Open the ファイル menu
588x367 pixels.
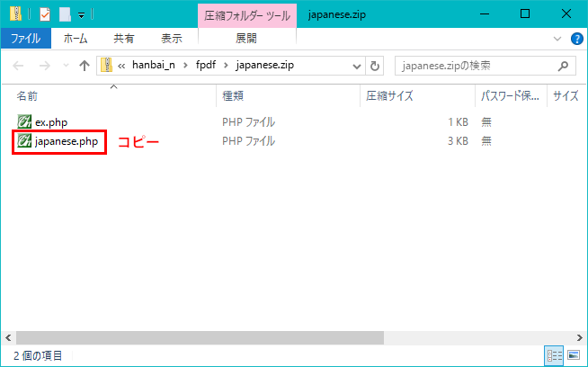(25, 39)
